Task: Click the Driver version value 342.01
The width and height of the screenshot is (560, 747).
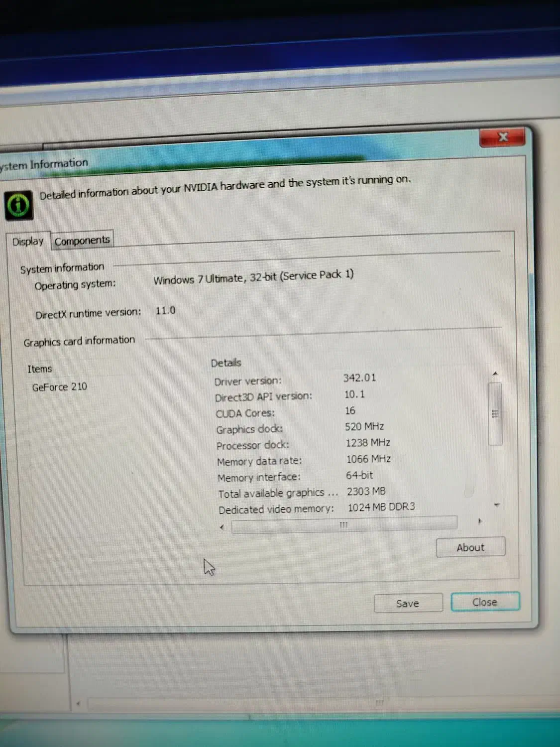Action: pos(359,377)
